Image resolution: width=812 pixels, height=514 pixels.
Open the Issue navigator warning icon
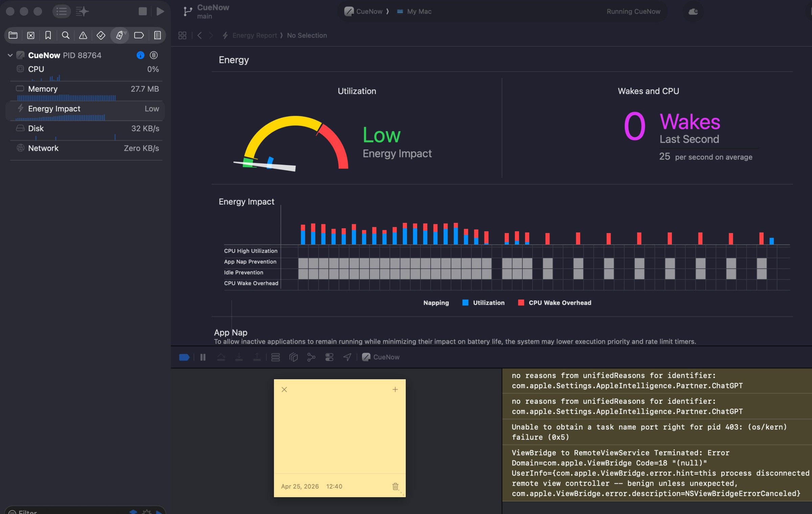click(83, 35)
